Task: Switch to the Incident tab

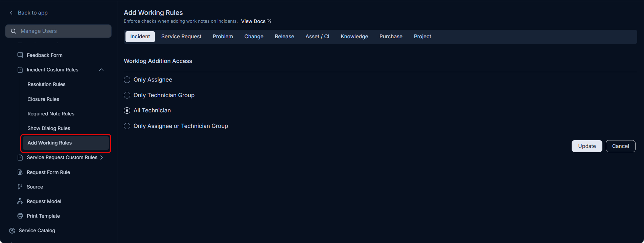Action: point(140,37)
